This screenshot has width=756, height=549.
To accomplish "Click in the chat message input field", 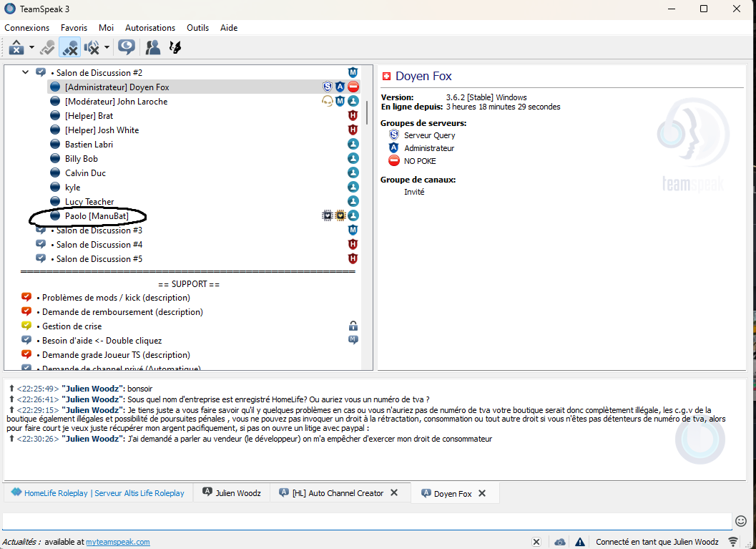I will [x=365, y=521].
